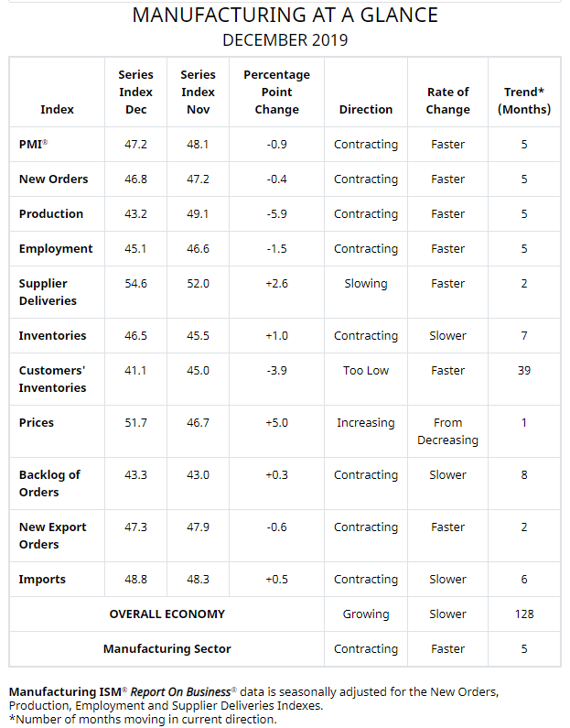Click the Production change value -5.9
Viewport: 570px width, 728px height.
pos(276,214)
